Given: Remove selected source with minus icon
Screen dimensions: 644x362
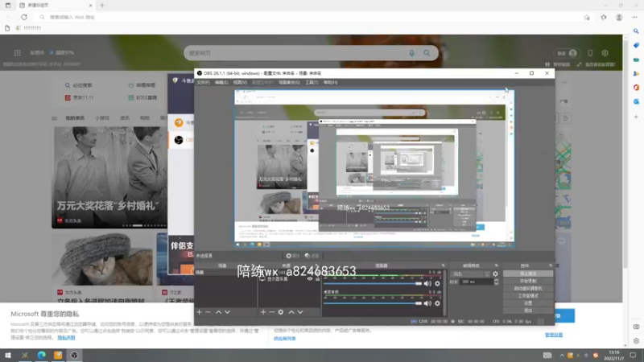Looking at the screenshot, I should [x=271, y=312].
